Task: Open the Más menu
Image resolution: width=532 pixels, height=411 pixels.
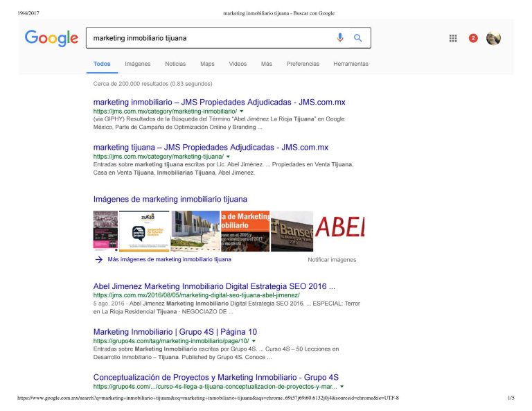Action: tap(266, 64)
